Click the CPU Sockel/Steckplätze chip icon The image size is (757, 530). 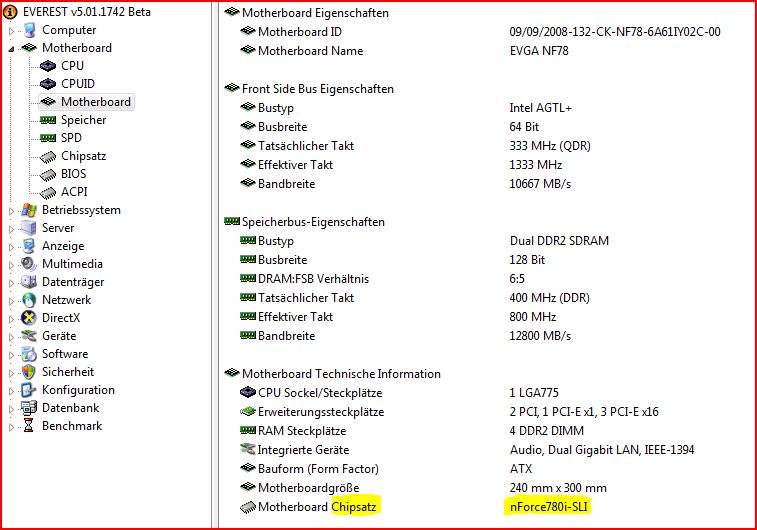248,392
